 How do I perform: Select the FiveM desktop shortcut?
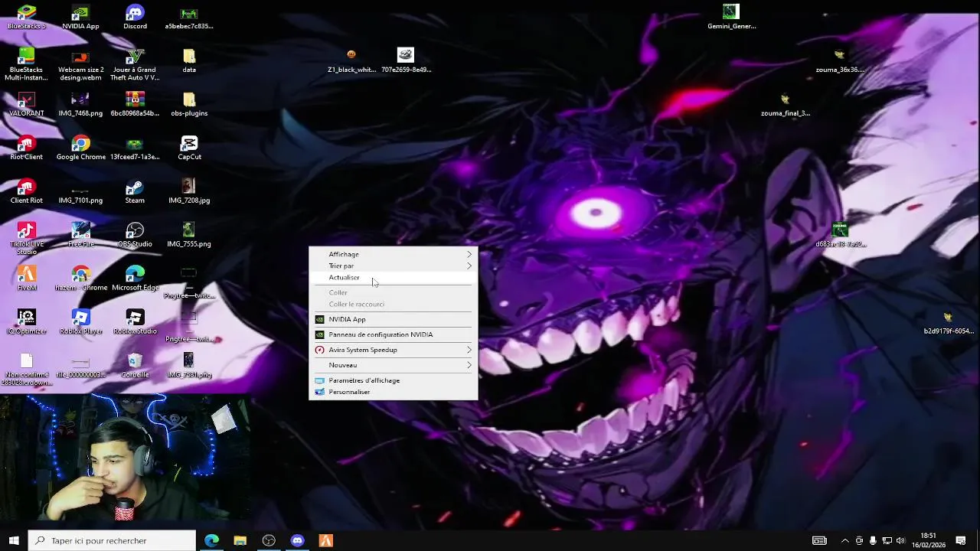click(27, 279)
